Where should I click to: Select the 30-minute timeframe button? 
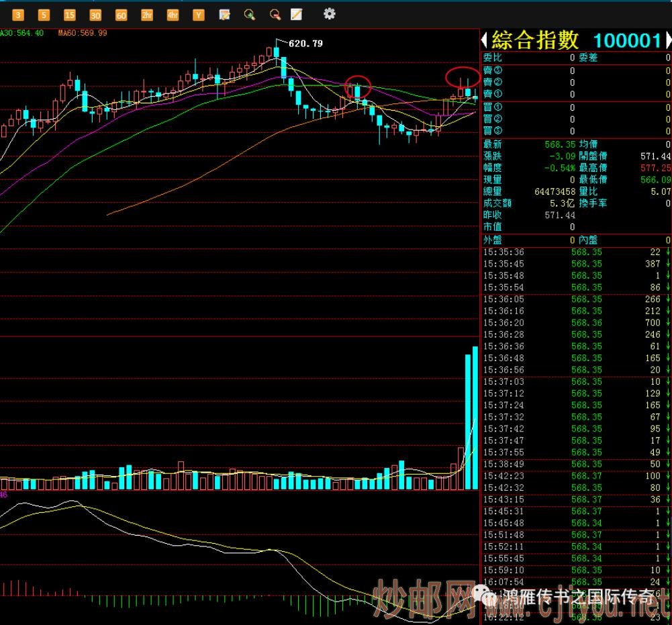click(x=95, y=15)
